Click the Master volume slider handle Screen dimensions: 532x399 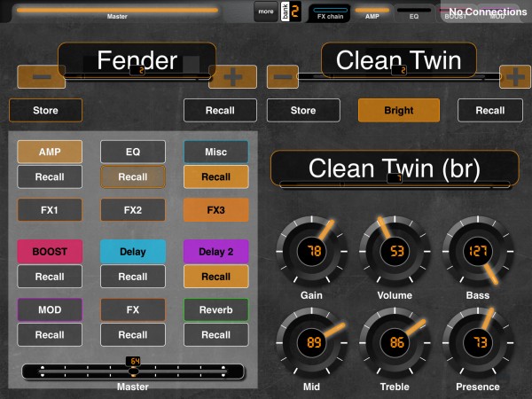pos(134,372)
